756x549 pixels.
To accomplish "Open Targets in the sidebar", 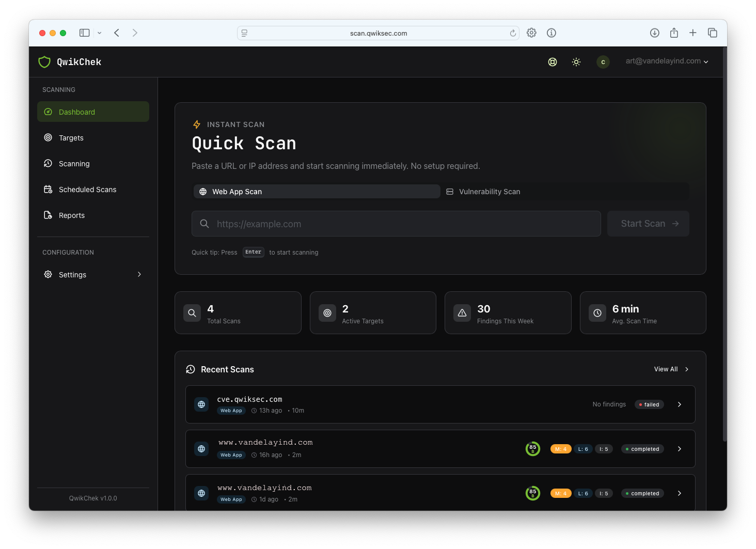I will point(71,138).
